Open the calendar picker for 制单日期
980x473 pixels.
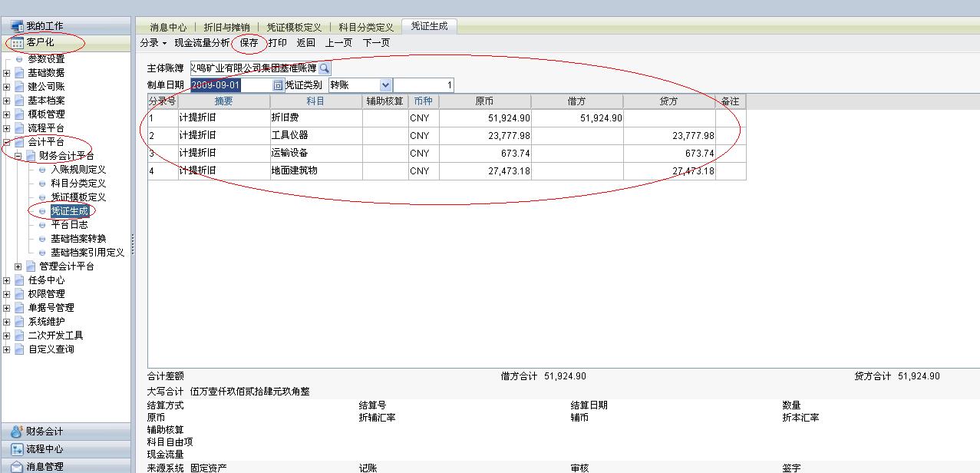(278, 85)
